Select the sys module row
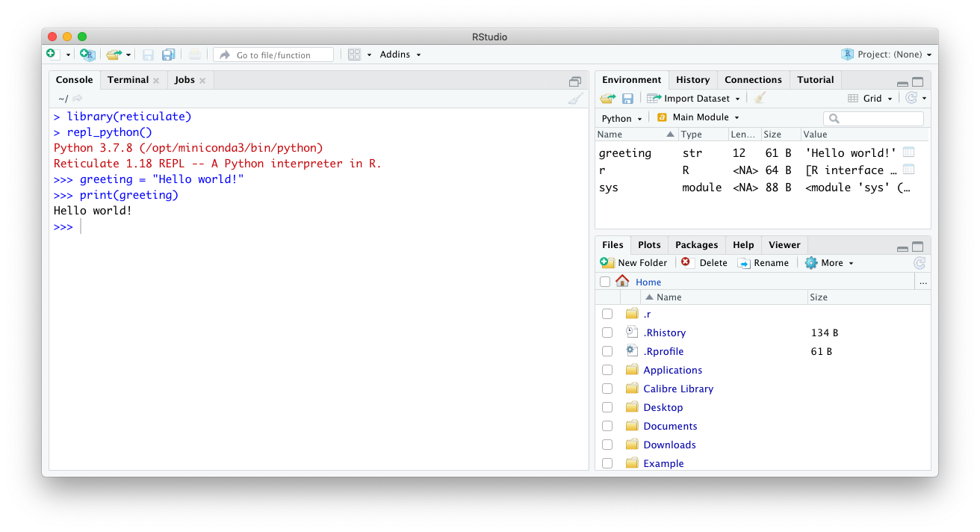Screen dimensions: 980x532 pyautogui.click(x=763, y=188)
